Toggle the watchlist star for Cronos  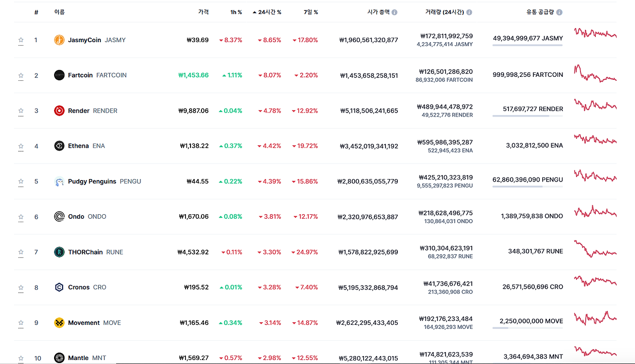point(21,287)
